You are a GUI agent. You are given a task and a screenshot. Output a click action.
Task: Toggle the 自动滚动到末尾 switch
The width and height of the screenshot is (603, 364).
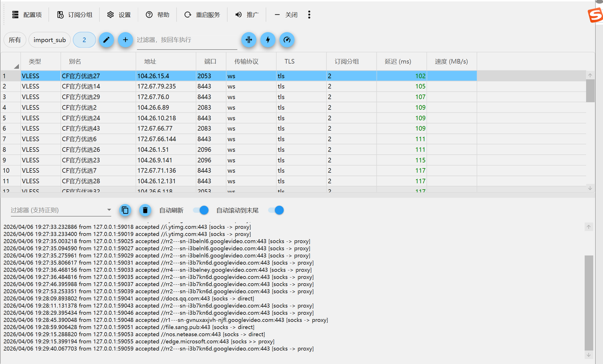[276, 210]
